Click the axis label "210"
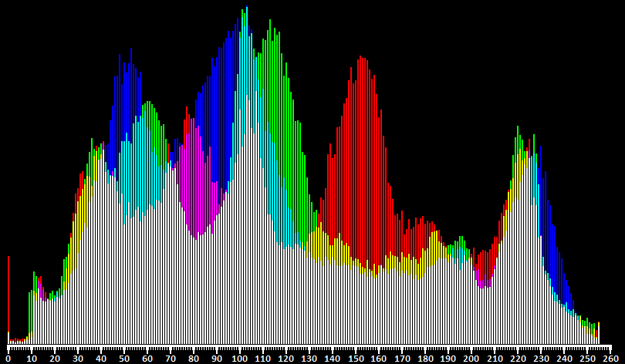The image size is (625, 364). [495, 358]
